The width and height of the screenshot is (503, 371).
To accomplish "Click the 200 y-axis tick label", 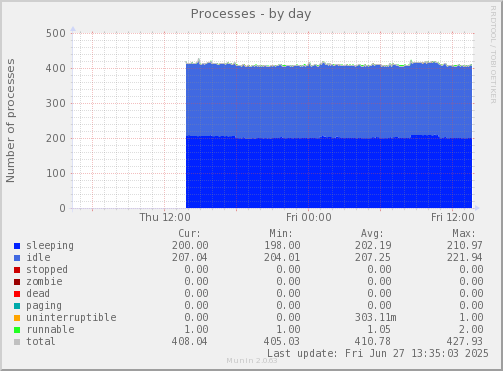I will coord(56,138).
